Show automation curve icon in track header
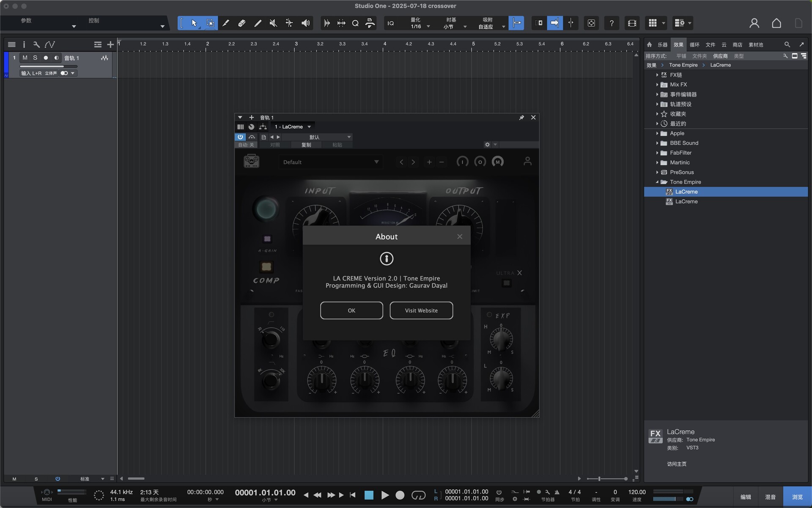812x508 pixels. [50, 44]
